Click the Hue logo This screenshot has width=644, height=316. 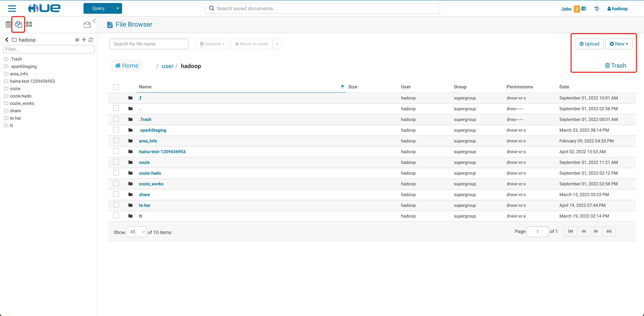(44, 8)
